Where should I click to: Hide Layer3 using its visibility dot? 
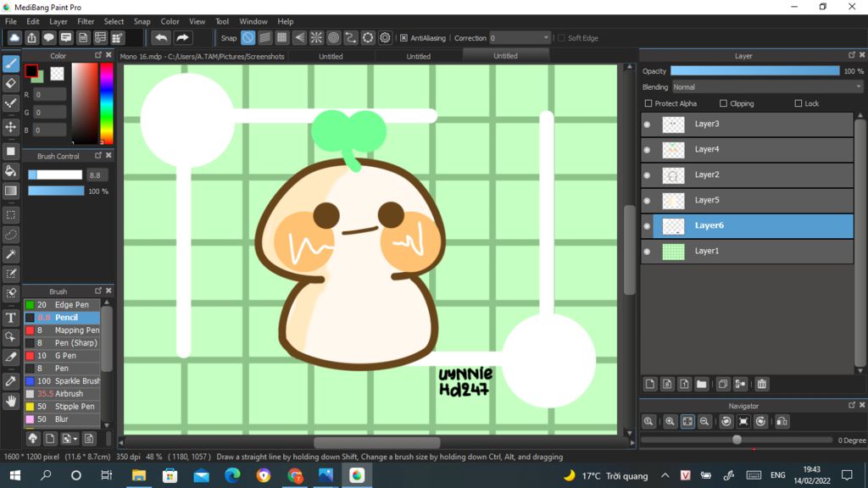pos(647,125)
